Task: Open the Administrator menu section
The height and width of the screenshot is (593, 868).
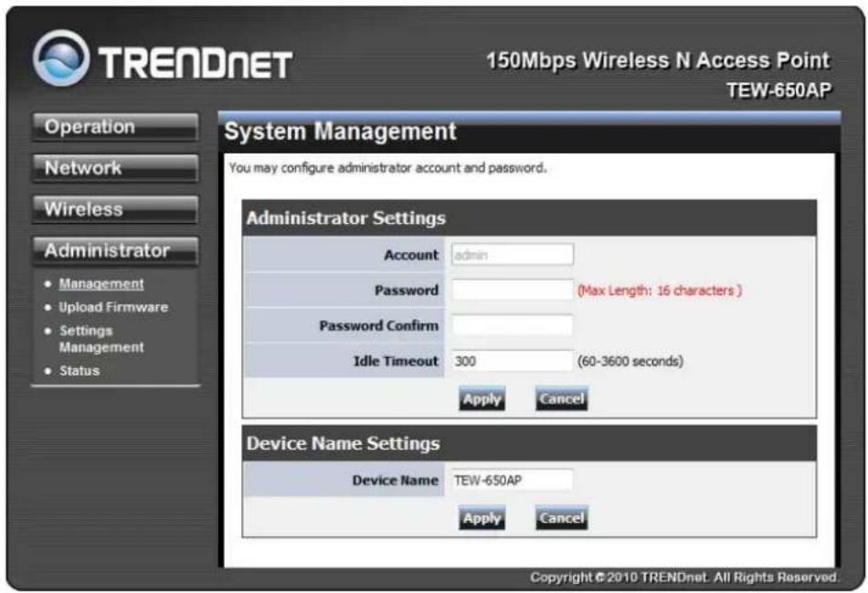Action: 115,251
